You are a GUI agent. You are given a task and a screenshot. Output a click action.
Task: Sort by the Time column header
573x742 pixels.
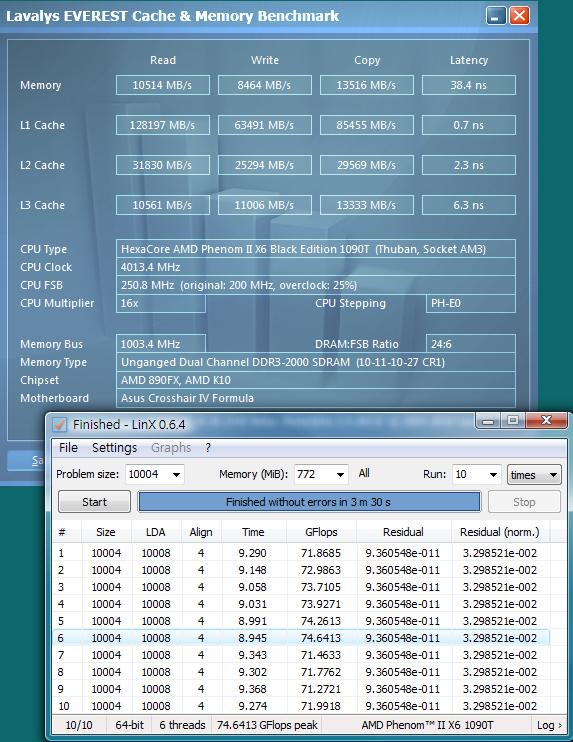(253, 532)
